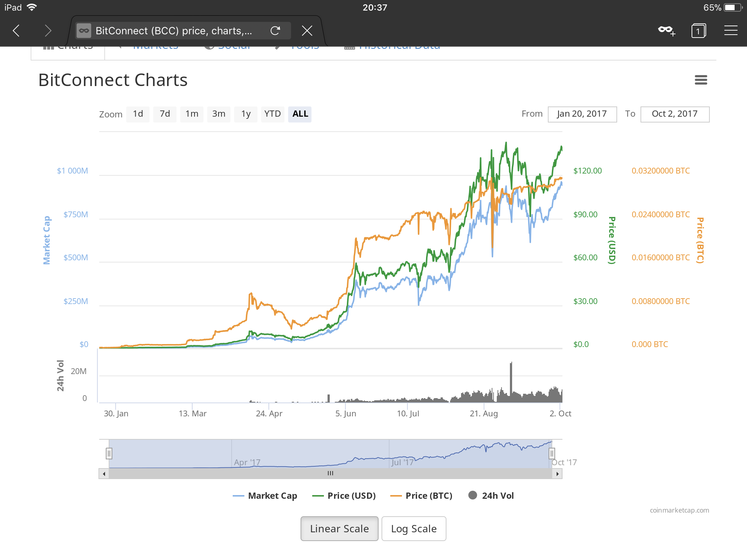Click the navigator scroll left arrow
The height and width of the screenshot is (560, 747).
tap(104, 474)
